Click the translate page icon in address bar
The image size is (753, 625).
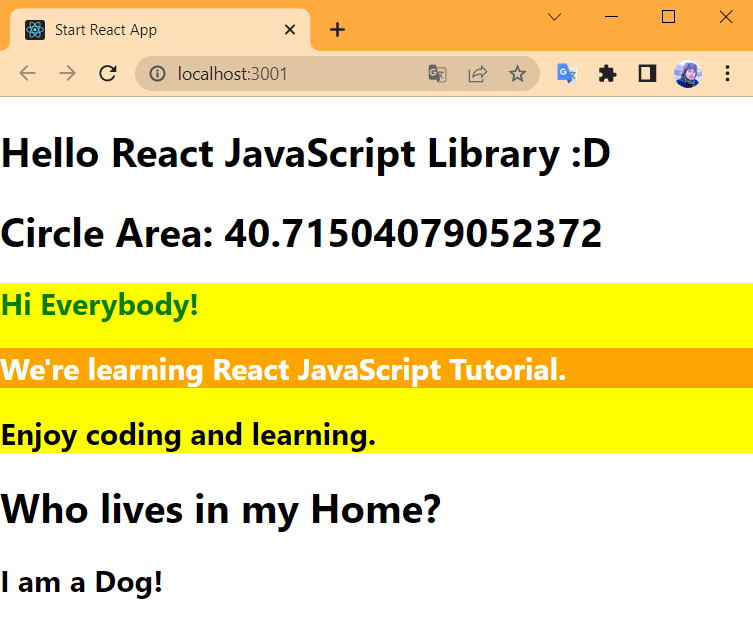437,73
